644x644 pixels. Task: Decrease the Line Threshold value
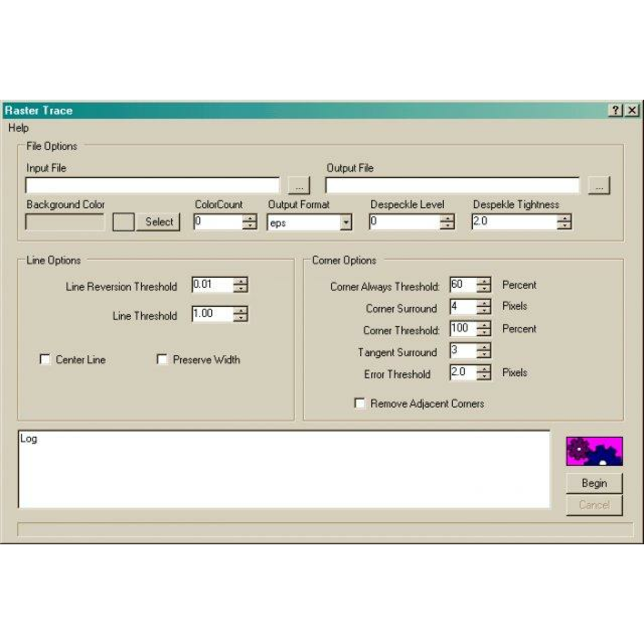coord(240,318)
